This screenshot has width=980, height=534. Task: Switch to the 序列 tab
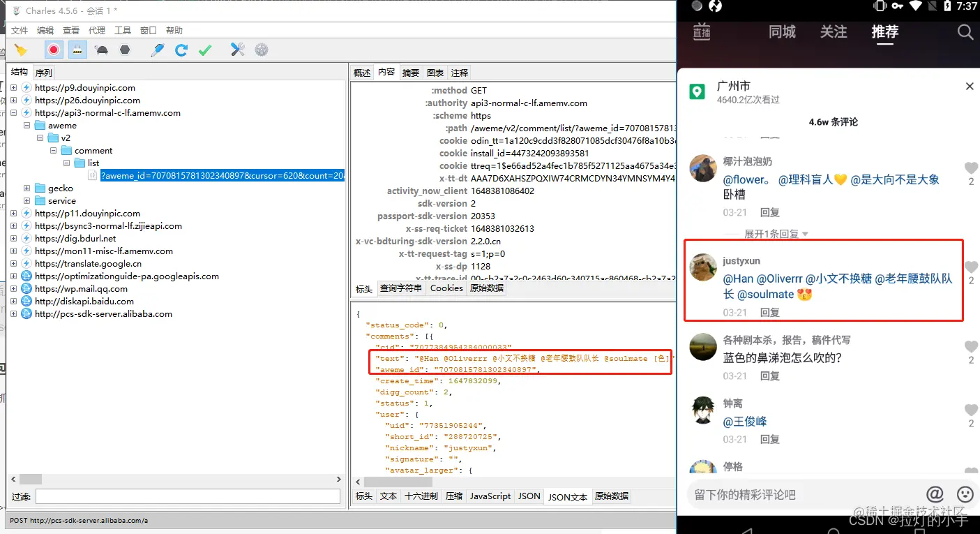[x=43, y=73]
